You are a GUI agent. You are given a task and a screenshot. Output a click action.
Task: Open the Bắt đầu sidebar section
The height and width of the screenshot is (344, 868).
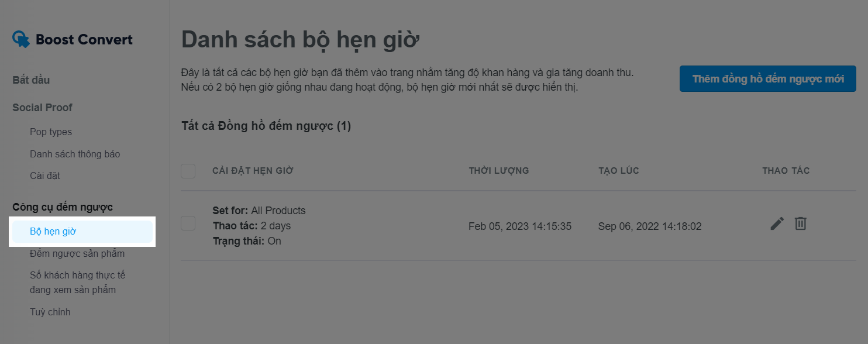click(x=31, y=80)
